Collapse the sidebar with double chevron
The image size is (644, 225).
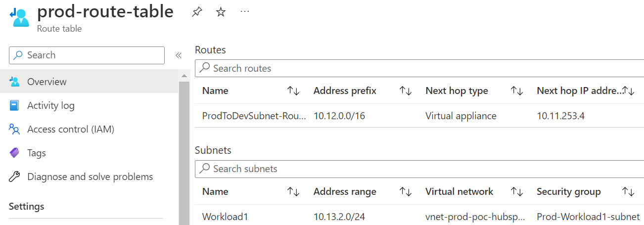click(x=179, y=55)
